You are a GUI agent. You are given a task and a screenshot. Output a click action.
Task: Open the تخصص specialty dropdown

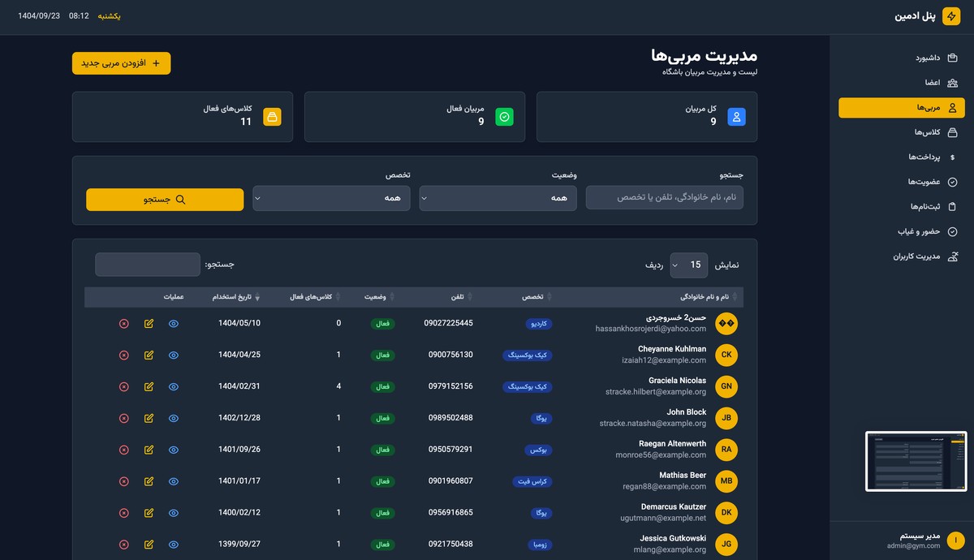[331, 197]
